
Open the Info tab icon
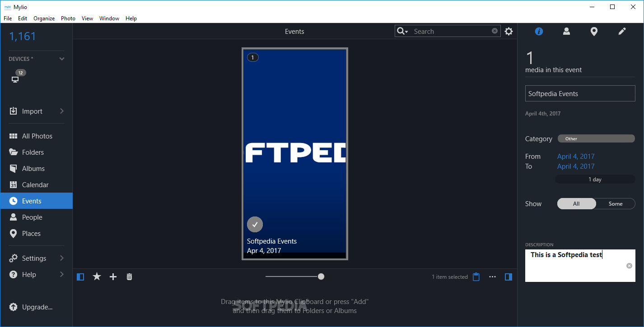pyautogui.click(x=539, y=31)
